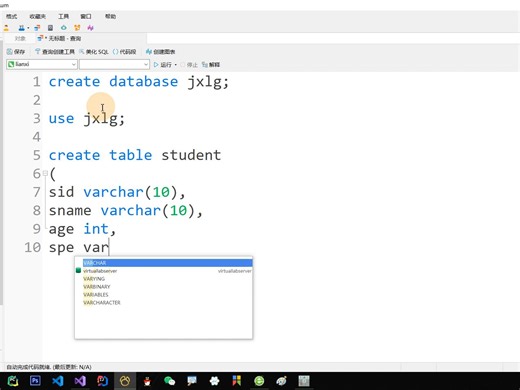Image resolution: width=520 pixels, height=390 pixels.
Task: Click the orange model toolbar icon
Action: click(x=77, y=28)
